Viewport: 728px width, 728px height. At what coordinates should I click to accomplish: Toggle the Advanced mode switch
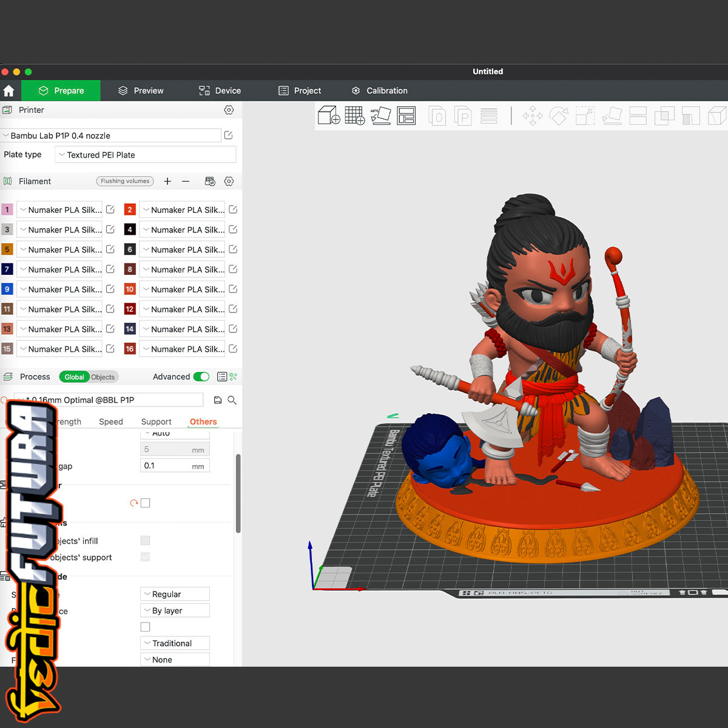click(201, 377)
